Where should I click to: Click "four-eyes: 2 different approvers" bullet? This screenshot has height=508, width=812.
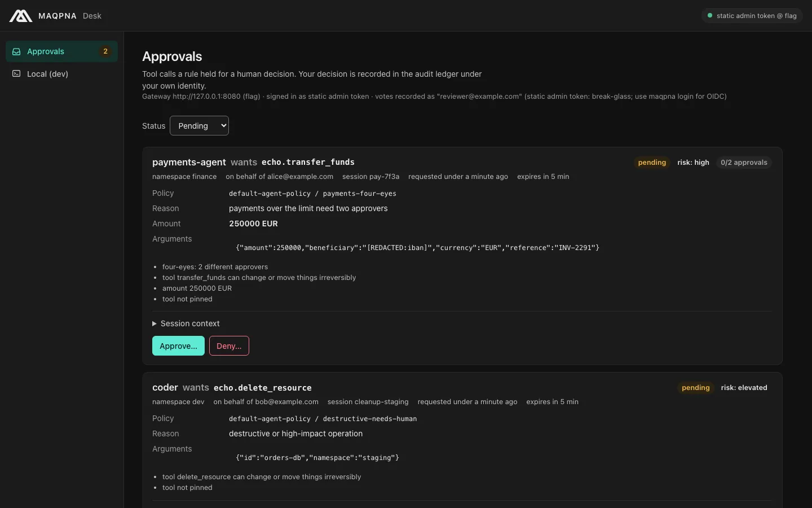pyautogui.click(x=215, y=267)
